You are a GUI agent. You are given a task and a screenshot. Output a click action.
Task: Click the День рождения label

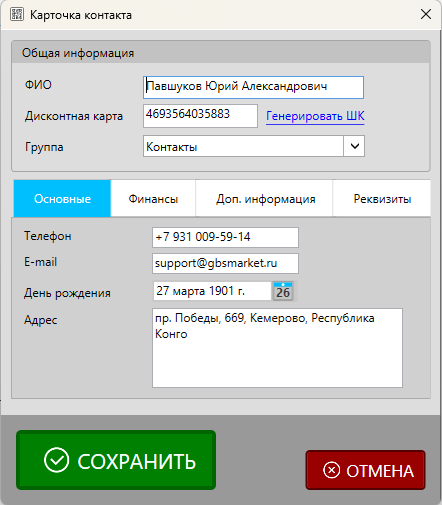(67, 293)
